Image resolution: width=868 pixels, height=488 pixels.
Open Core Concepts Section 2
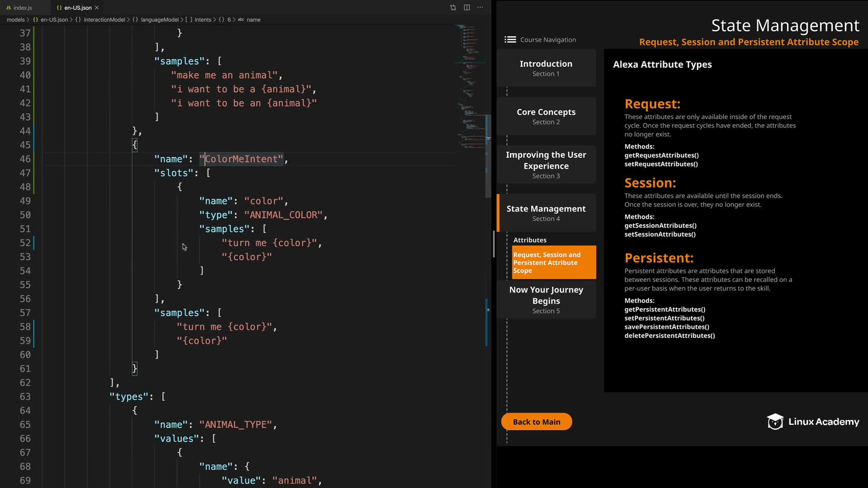(546, 116)
